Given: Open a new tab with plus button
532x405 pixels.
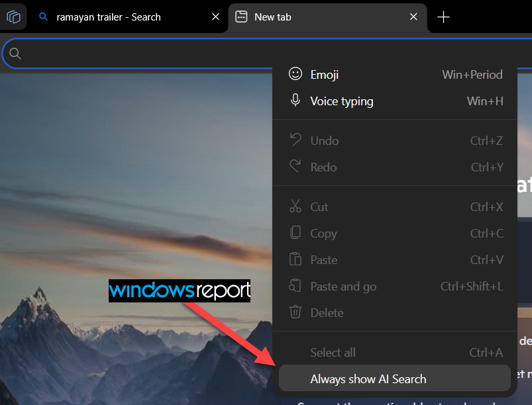Looking at the screenshot, I should tap(443, 17).
